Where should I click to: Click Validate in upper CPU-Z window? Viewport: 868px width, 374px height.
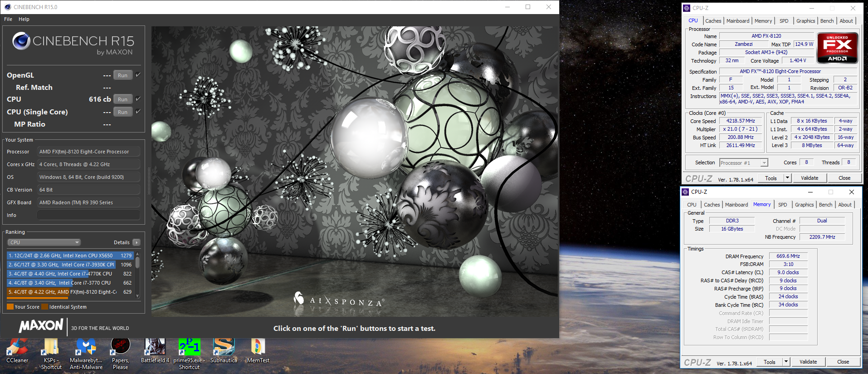coord(809,178)
